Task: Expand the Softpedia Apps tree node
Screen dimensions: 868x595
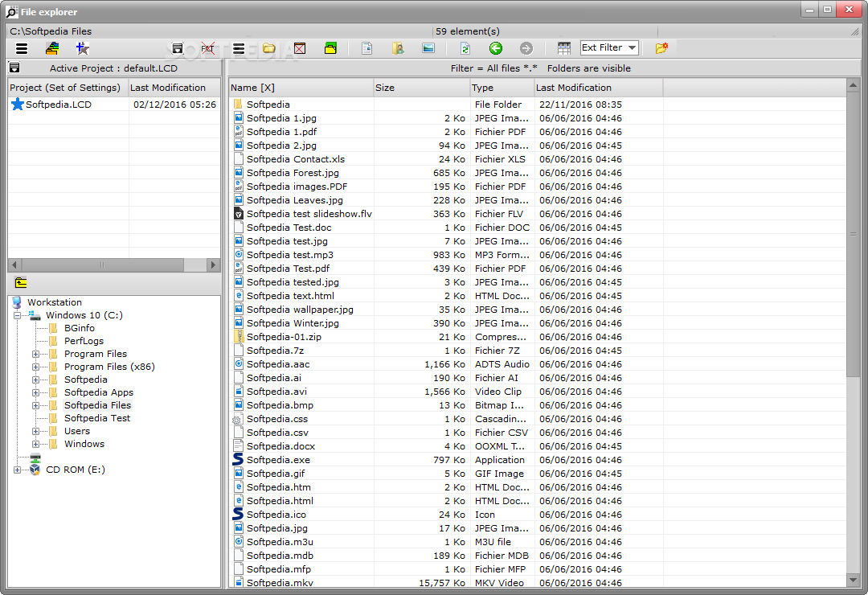Action: click(x=35, y=392)
